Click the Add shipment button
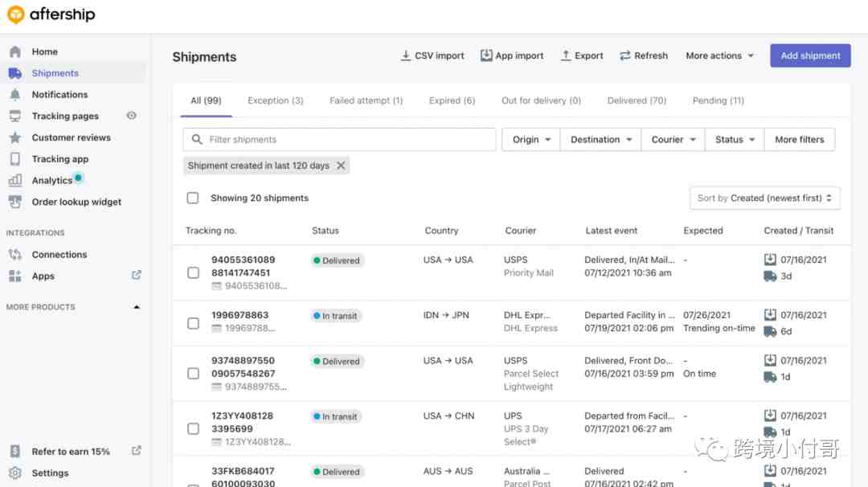 810,56
